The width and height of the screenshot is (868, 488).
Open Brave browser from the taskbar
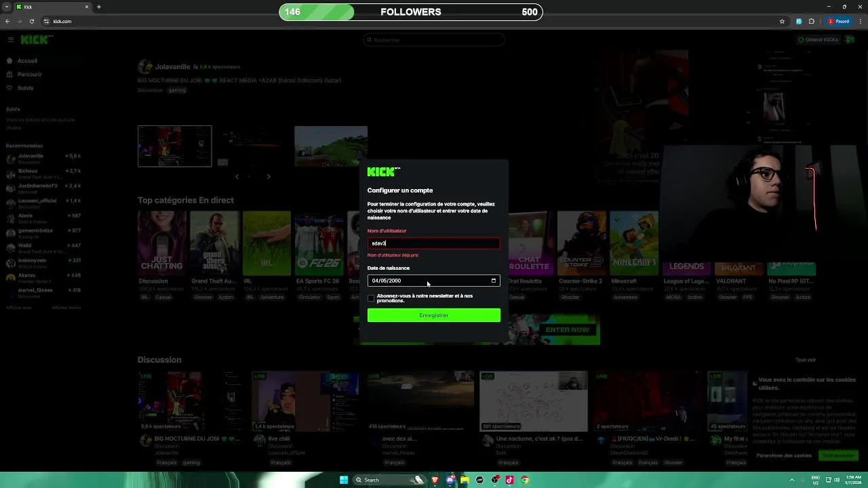[435, 480]
